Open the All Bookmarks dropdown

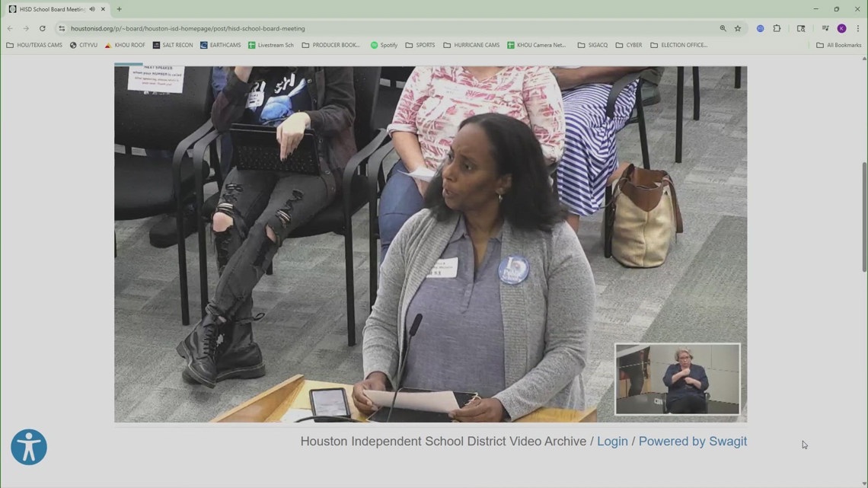coord(838,45)
